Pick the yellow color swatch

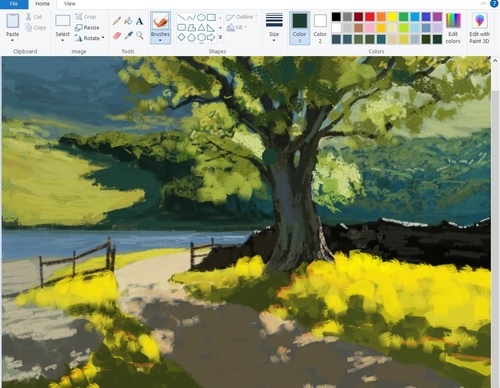[x=392, y=17]
